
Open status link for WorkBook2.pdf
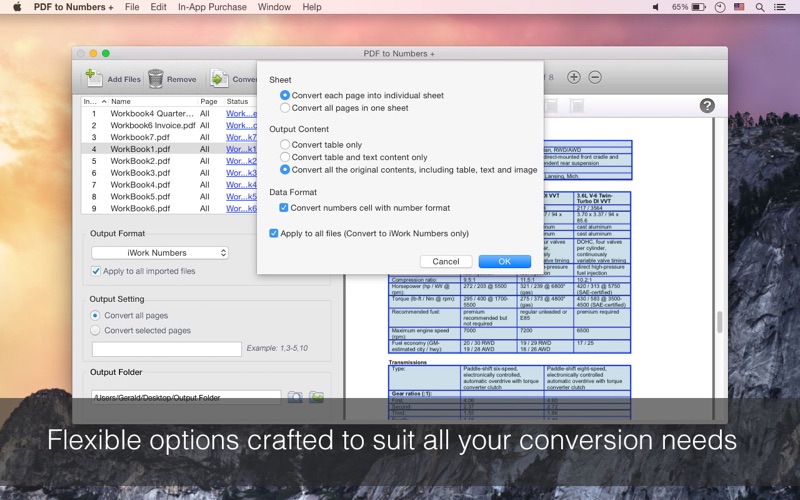[241, 161]
